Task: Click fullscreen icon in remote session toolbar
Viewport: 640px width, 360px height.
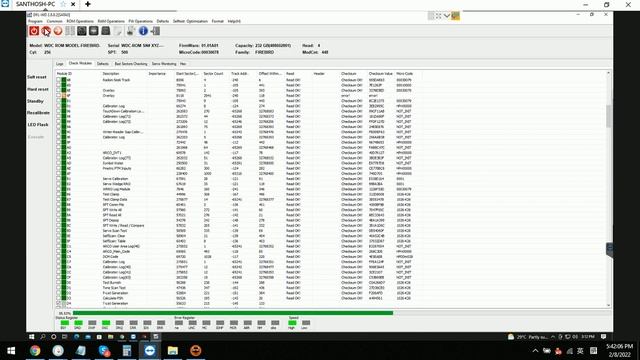Action: (x=438, y=16)
